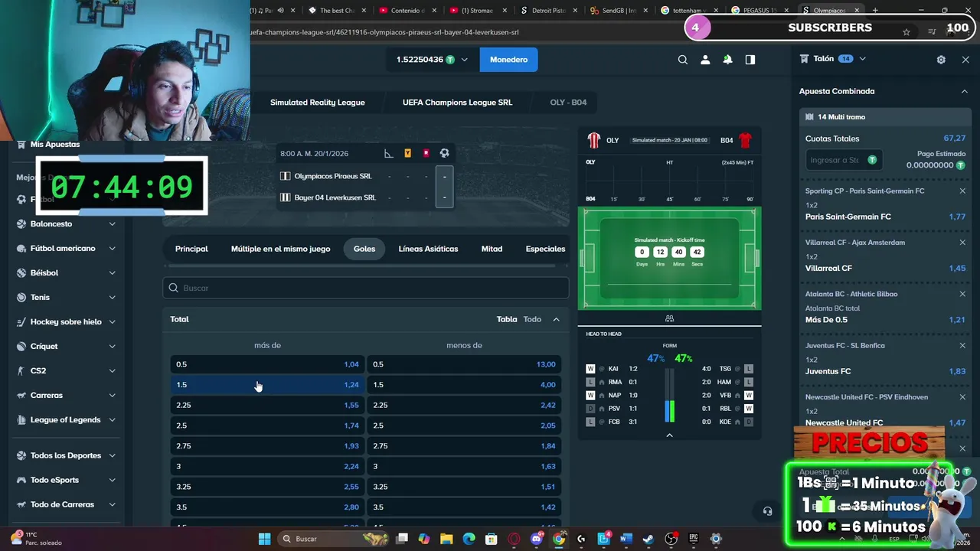The width and height of the screenshot is (980, 551).
Task: Switch Total market view to Tabla
Action: click(507, 319)
